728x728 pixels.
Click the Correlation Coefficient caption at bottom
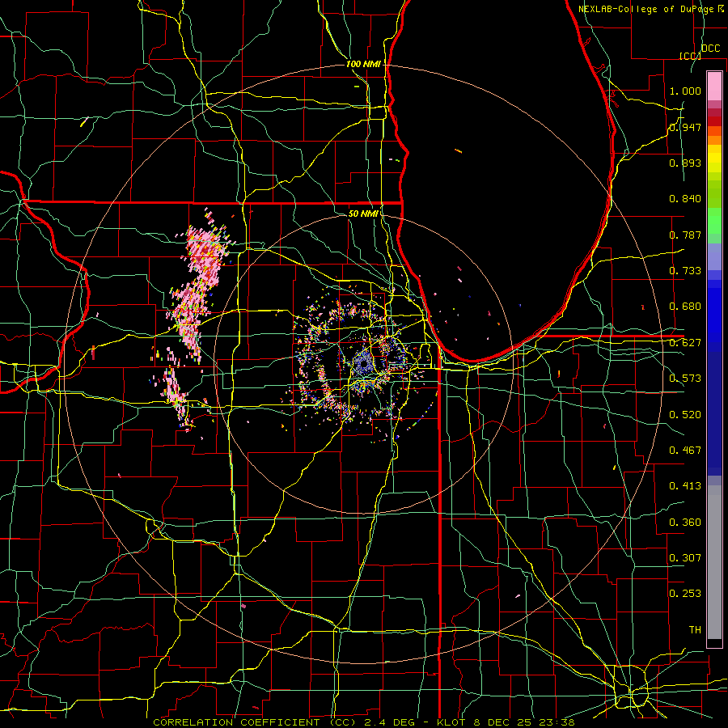coord(364,722)
